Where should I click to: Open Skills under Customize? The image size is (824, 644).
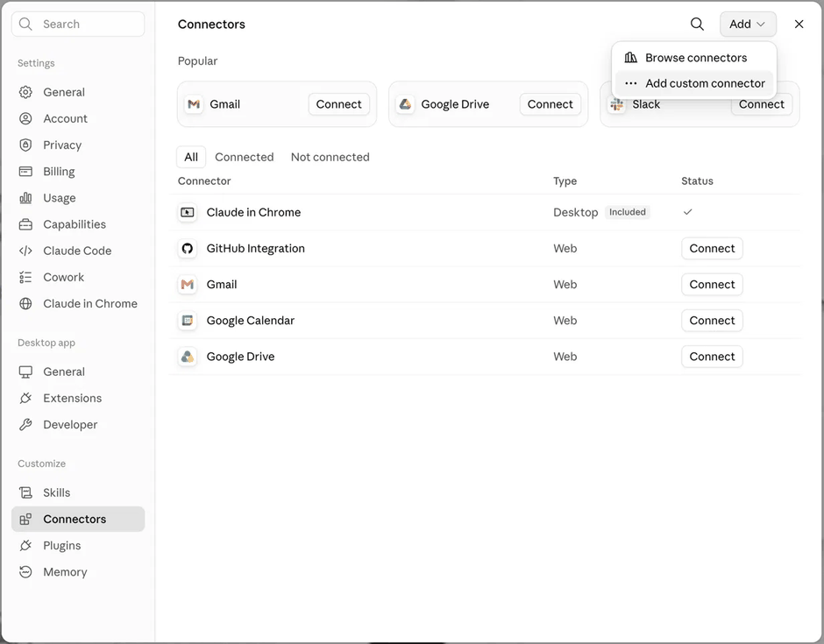(78, 492)
